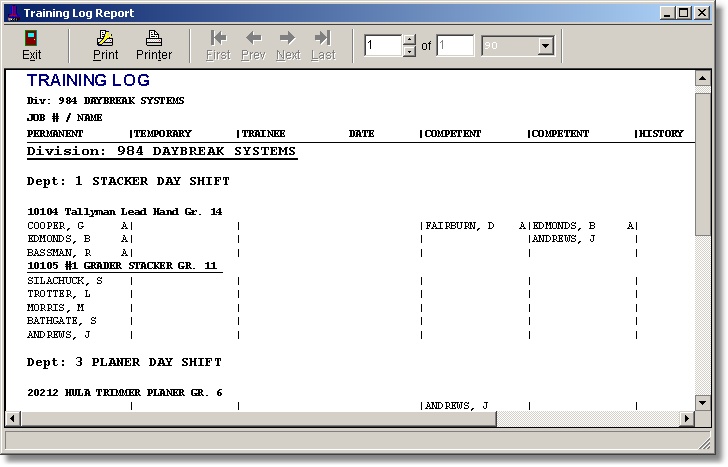Click the application icon in title bar
Viewport: 728px width, 467px height.
point(11,13)
